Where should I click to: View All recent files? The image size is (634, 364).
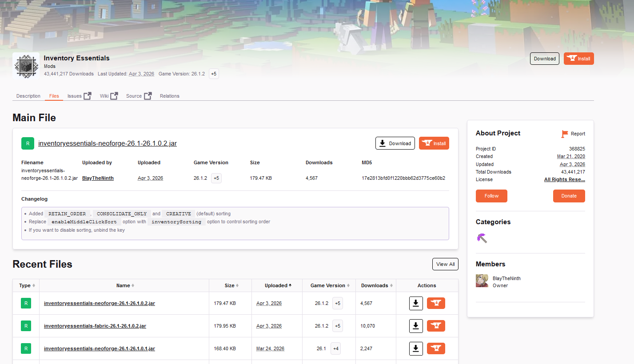point(445,264)
